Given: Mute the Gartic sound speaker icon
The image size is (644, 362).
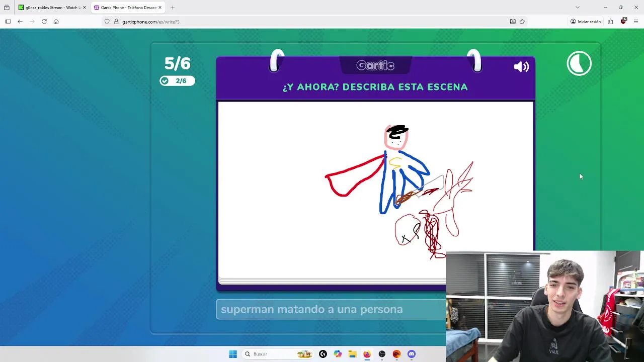Looking at the screenshot, I should [521, 67].
